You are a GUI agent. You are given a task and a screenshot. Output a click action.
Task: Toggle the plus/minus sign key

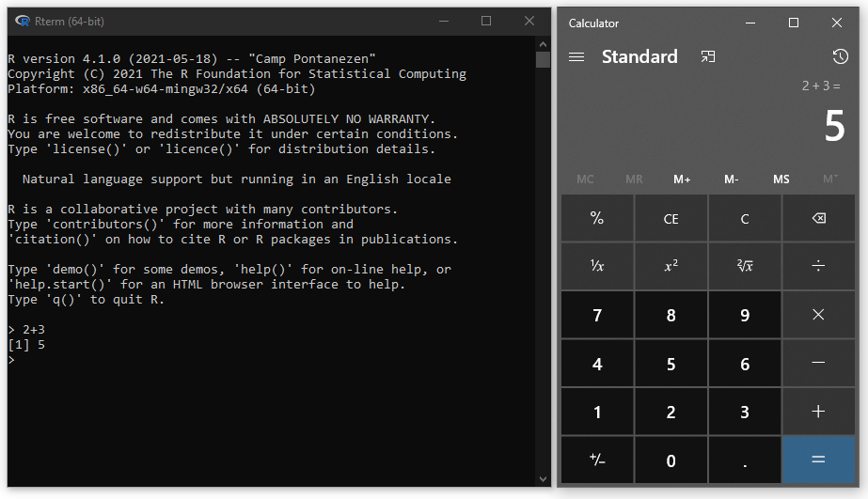[597, 460]
